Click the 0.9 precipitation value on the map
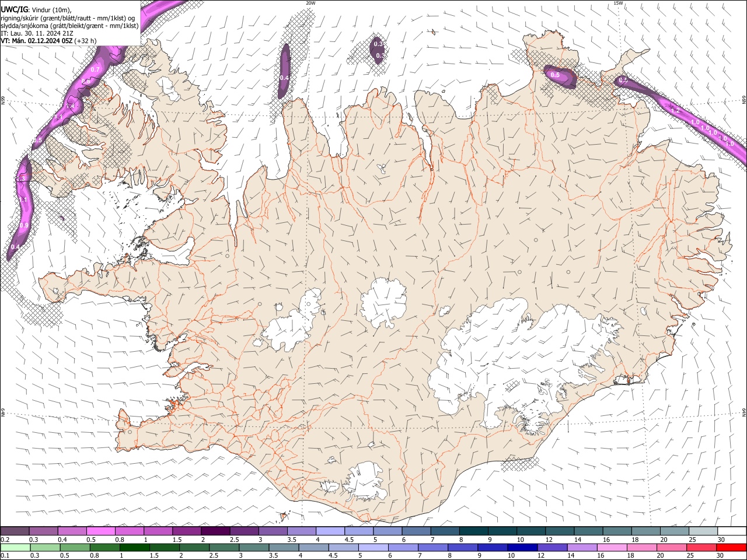Image resolution: width=747 pixels, height=560 pixels. point(24,225)
